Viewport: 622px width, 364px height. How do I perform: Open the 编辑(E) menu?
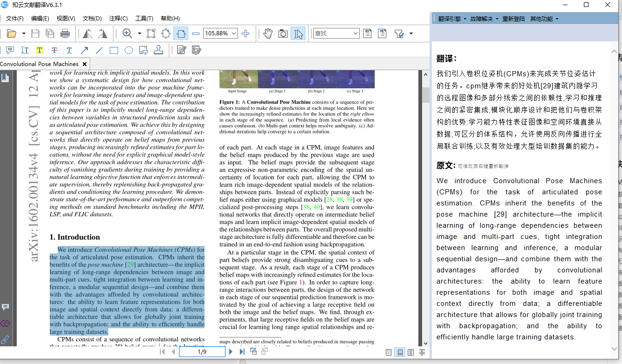[x=40, y=19]
